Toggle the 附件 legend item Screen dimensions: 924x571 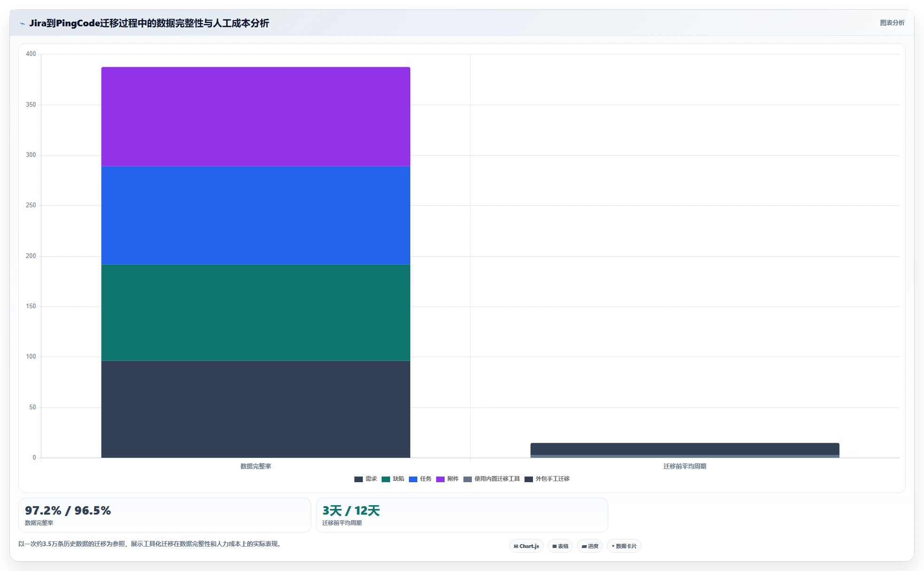coord(447,479)
